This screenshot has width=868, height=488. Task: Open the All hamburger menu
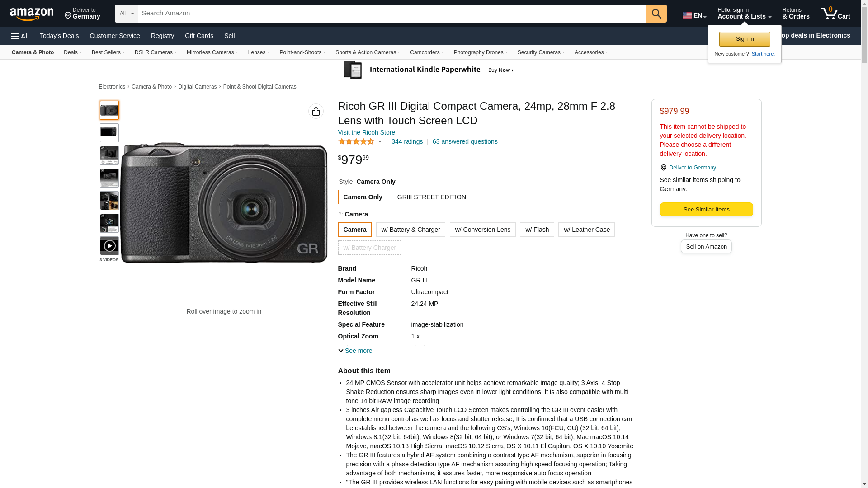pyautogui.click(x=20, y=36)
